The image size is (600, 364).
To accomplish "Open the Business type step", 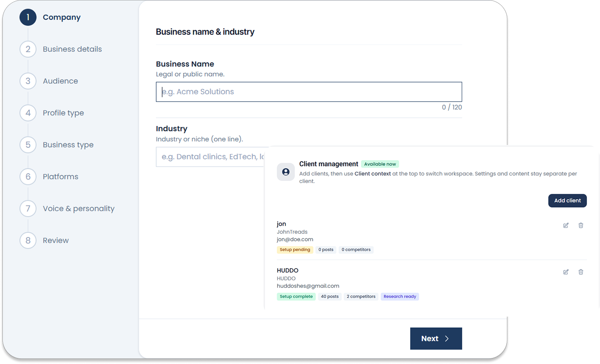I will point(68,145).
